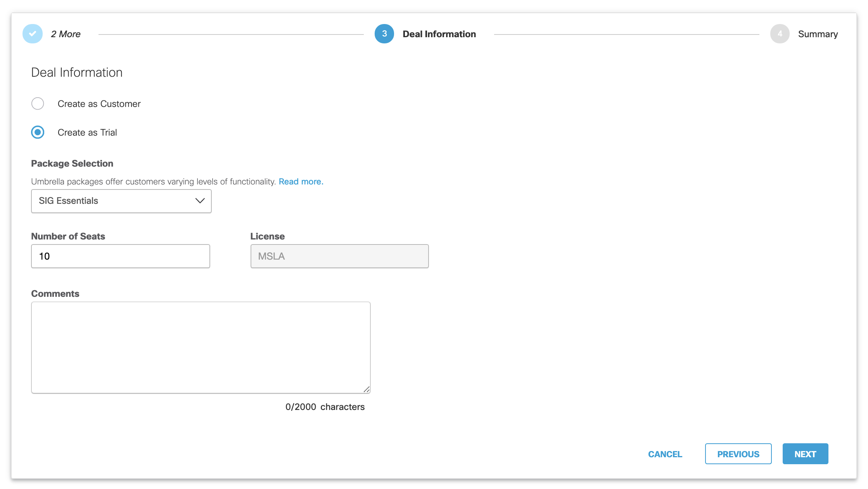The height and width of the screenshot is (489, 868).
Task: Click CANCEL to abort the wizard
Action: tap(665, 454)
